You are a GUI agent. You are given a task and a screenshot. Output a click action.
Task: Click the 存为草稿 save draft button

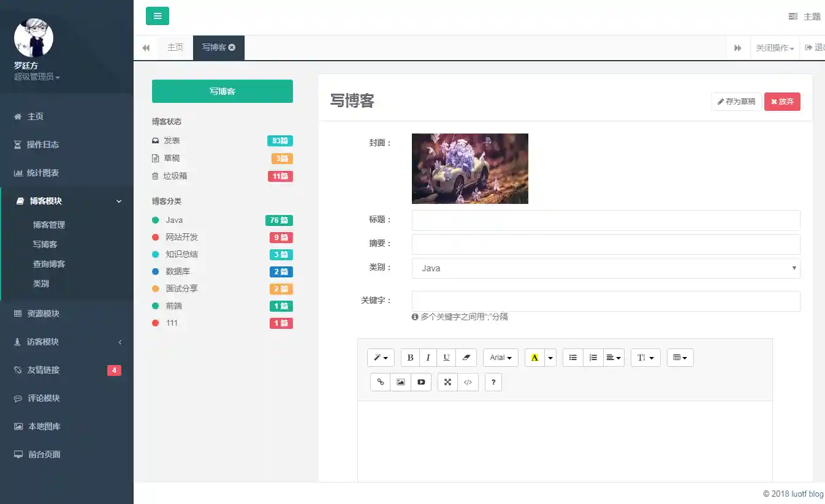[736, 101]
